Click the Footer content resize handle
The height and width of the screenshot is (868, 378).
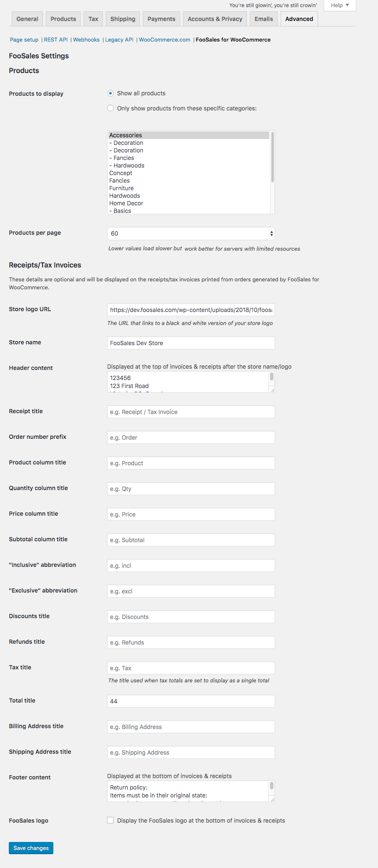coord(272,799)
